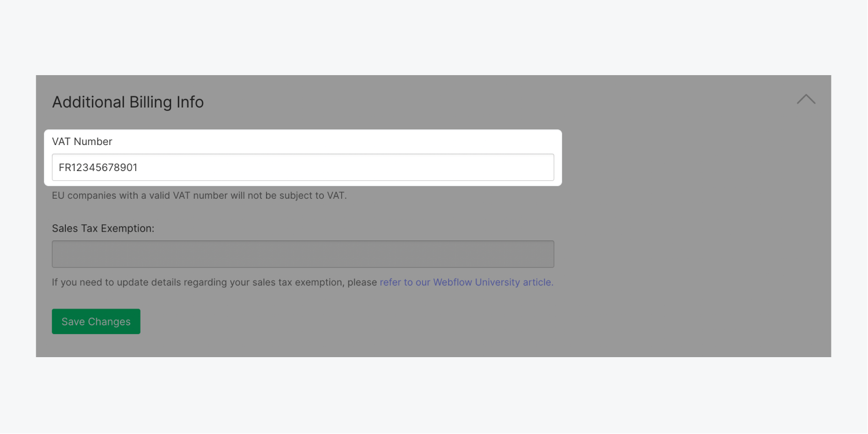
Task: Click the VAT Number input field
Action: tap(303, 168)
